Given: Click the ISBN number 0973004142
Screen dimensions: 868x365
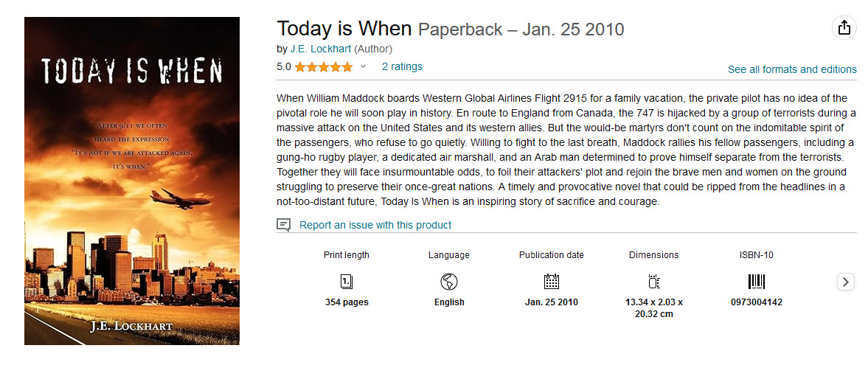Looking at the screenshot, I should coord(757,302).
